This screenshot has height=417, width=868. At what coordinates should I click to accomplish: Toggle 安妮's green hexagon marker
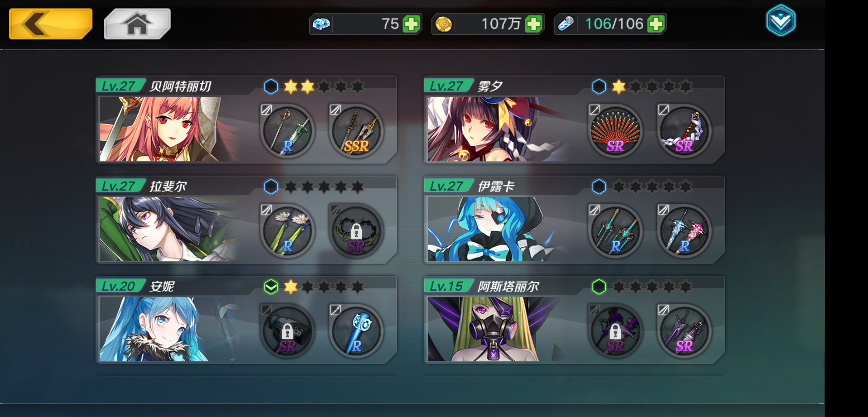[x=271, y=287]
